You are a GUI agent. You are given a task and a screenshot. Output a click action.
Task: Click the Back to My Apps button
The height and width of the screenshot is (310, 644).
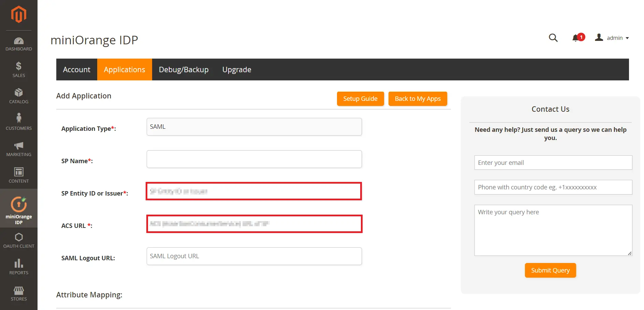tap(418, 99)
